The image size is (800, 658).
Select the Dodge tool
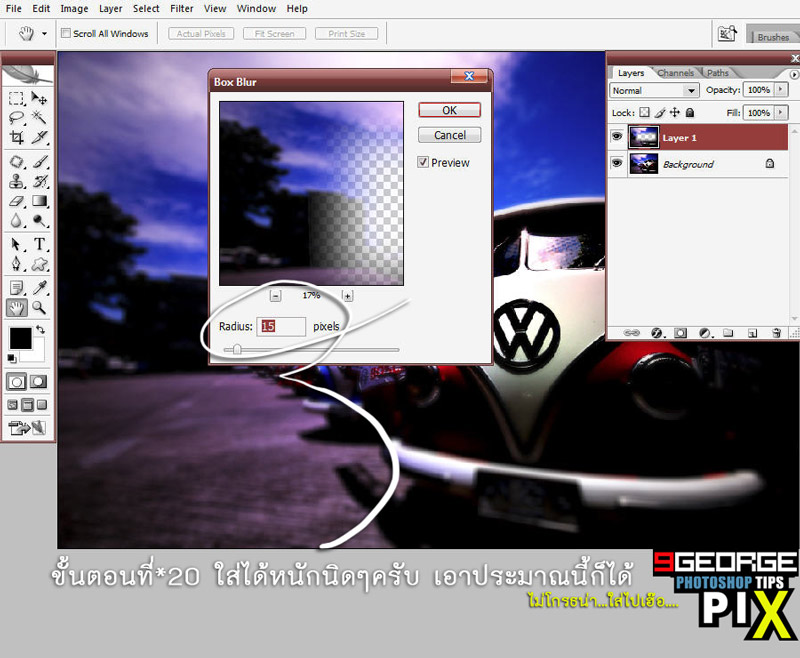[x=39, y=220]
